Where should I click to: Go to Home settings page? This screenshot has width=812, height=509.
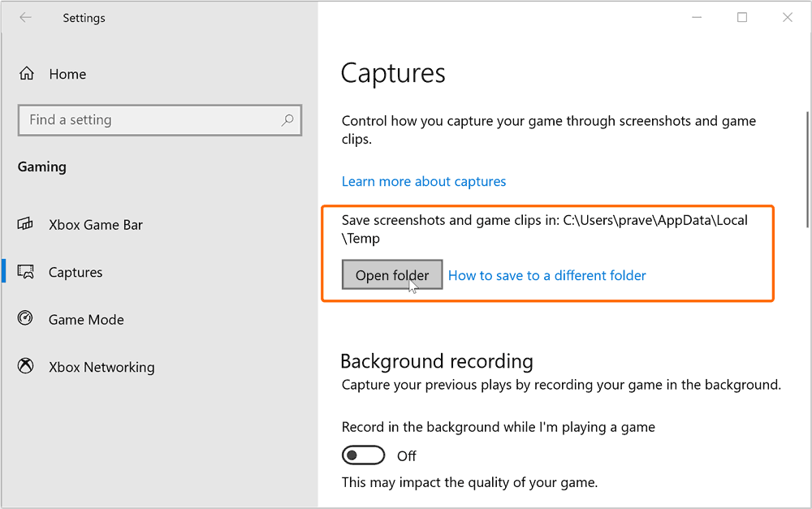(67, 74)
